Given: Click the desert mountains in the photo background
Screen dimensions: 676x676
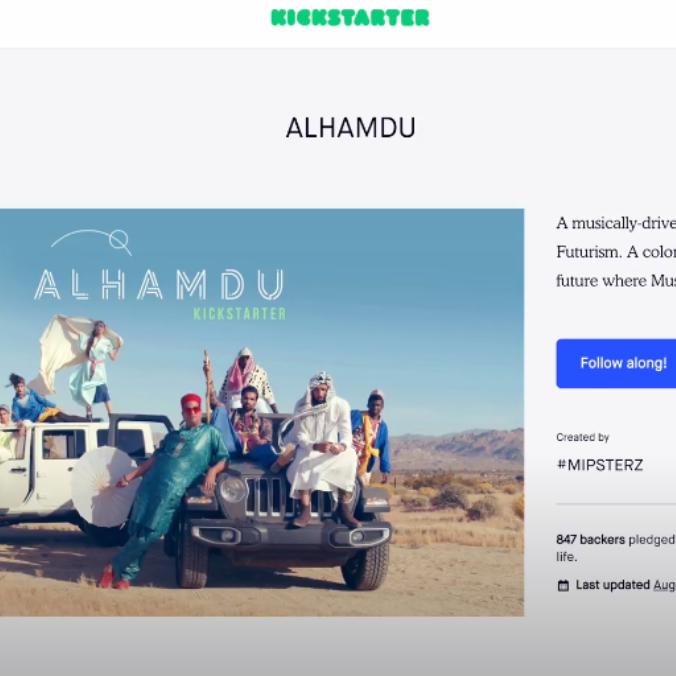Looking at the screenshot, I should pyautogui.click(x=457, y=448).
